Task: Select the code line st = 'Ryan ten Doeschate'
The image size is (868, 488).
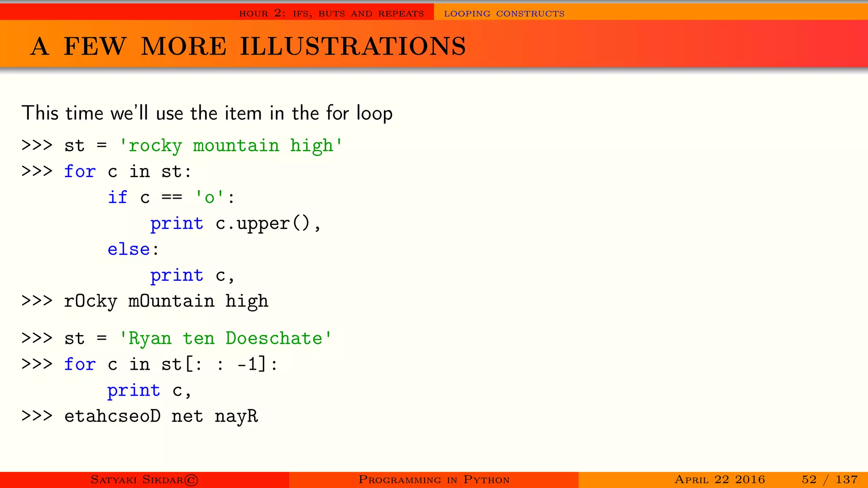Action: point(177,338)
